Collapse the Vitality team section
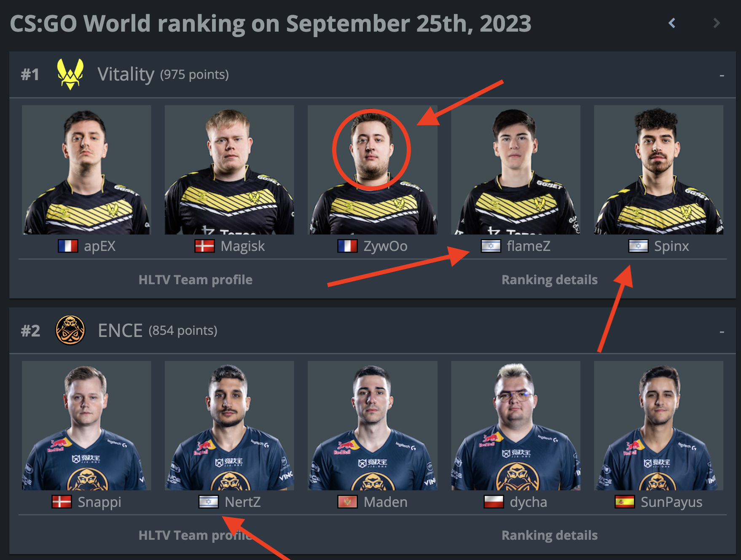741x560 pixels. coord(722,75)
